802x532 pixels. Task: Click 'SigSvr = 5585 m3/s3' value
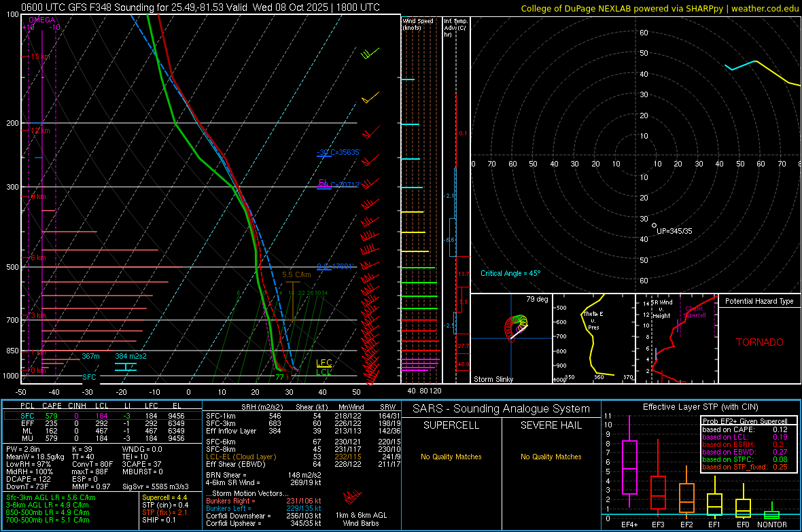click(156, 486)
